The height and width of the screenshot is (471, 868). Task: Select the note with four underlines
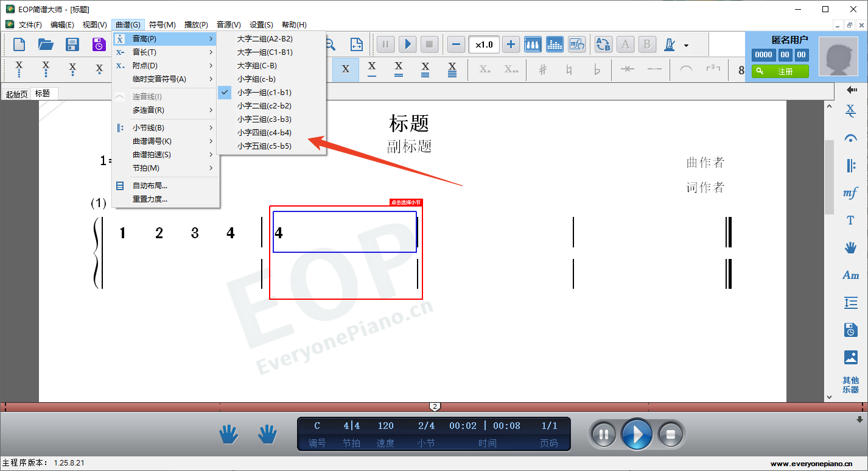point(452,69)
